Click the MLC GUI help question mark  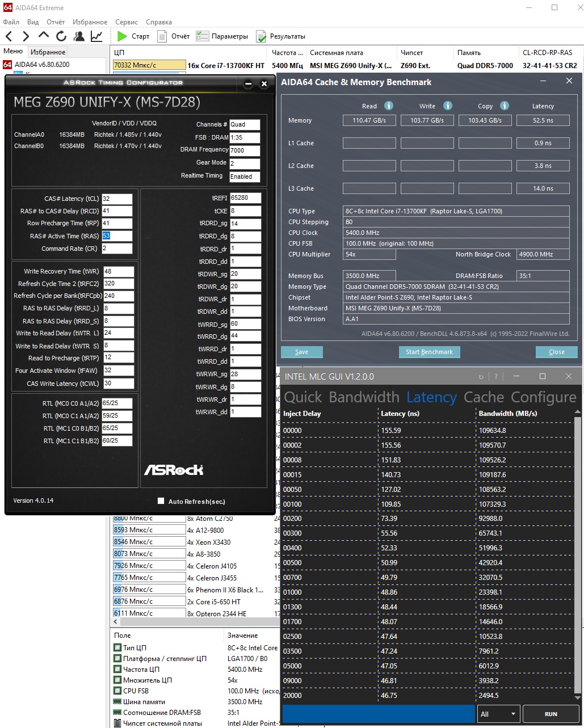coord(496,377)
